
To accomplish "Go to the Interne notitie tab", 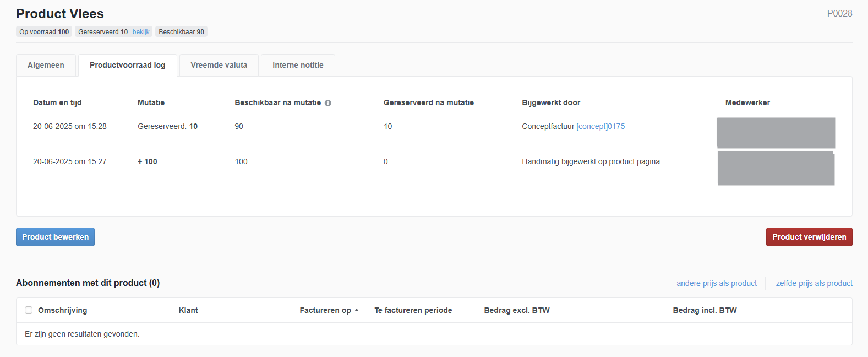I will 298,65.
